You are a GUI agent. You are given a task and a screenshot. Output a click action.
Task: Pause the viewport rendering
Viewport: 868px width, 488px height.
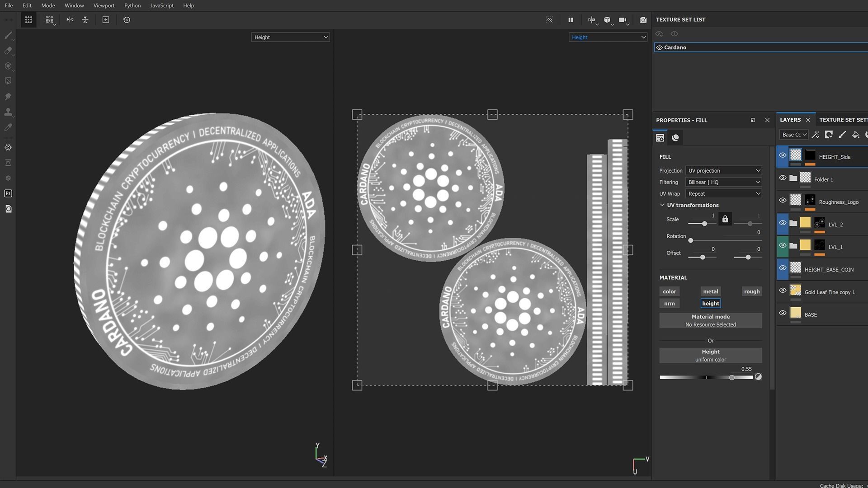[571, 20]
